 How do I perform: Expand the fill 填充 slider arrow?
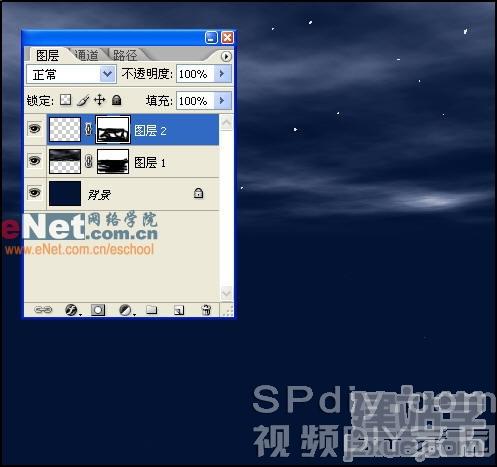tap(222, 100)
